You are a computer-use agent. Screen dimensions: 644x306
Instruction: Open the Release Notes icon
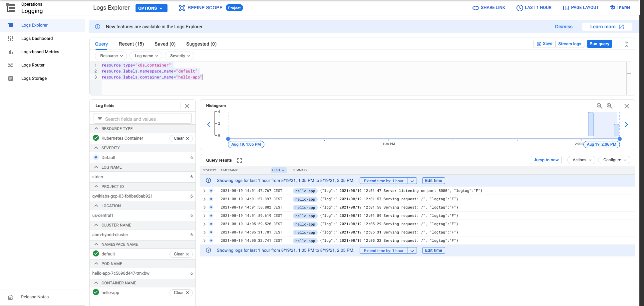pyautogui.click(x=11, y=297)
